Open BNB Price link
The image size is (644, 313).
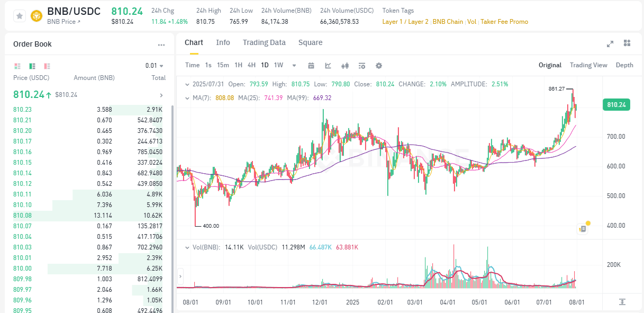click(x=64, y=22)
